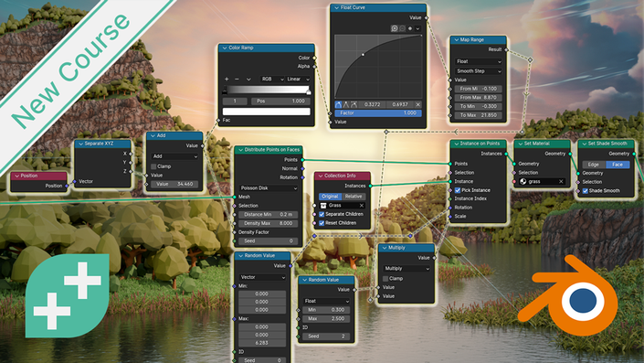The width and height of the screenshot is (644, 363).
Task: Toggle Pick Instance checkbox
Action: (458, 190)
